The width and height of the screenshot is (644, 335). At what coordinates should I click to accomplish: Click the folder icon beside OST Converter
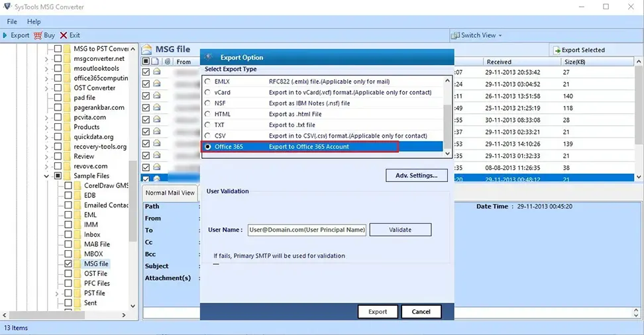68,88
